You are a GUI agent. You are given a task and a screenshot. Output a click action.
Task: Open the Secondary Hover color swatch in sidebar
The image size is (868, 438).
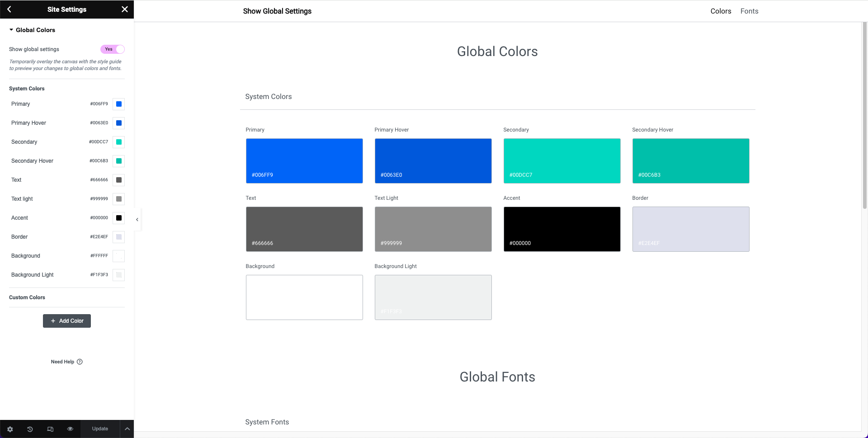tap(119, 161)
